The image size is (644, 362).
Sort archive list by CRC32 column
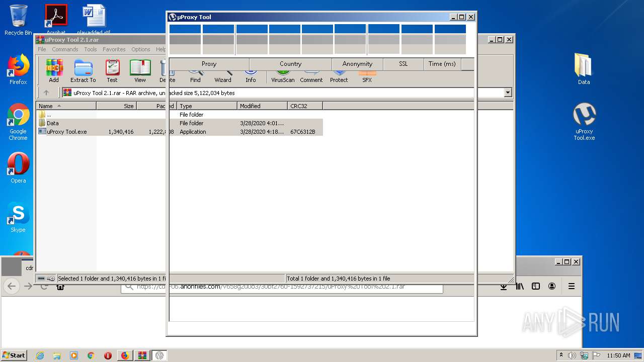point(305,106)
